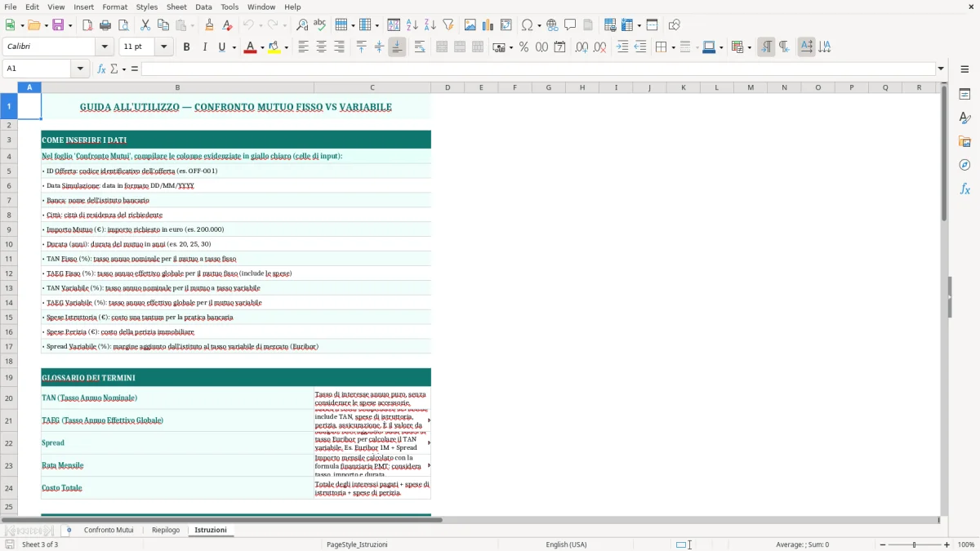Format as Percent icon
This screenshot has width=980, height=551.
[523, 47]
